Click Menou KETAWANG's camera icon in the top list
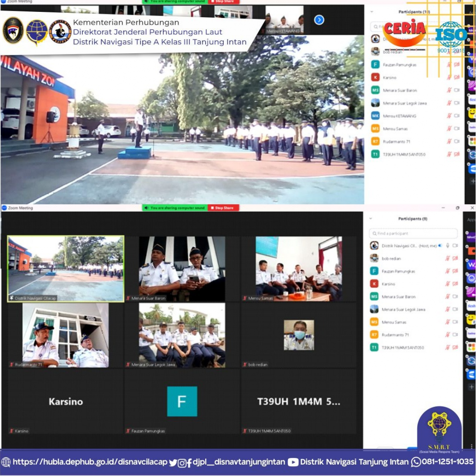The height and width of the screenshot is (476, 476). pyautogui.click(x=456, y=116)
